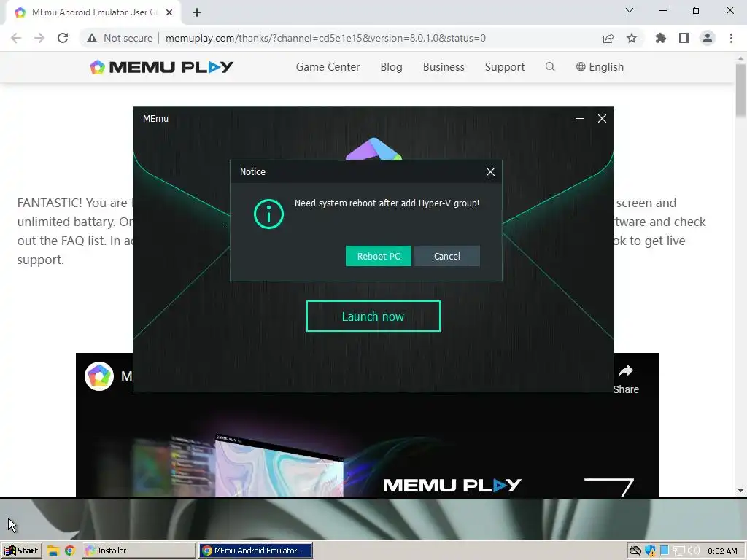The height and width of the screenshot is (560, 747).
Task: Toggle Chrome side panel
Action: pos(684,38)
